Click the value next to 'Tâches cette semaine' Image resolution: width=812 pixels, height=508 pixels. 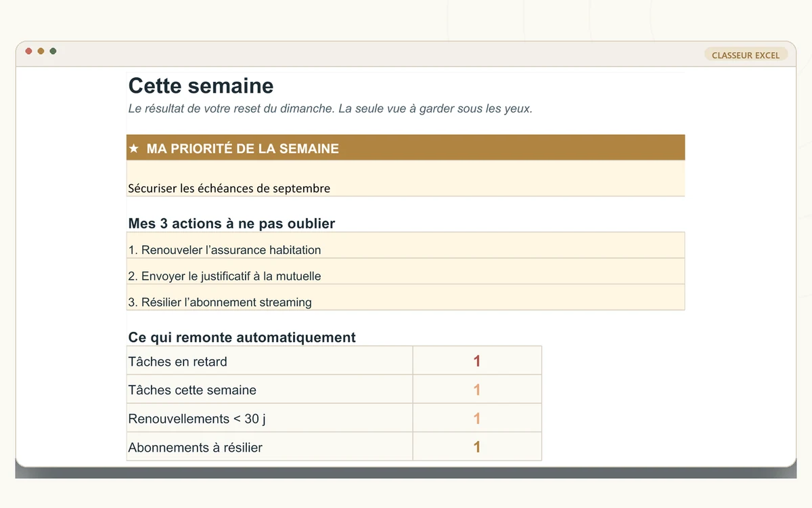coord(477,389)
